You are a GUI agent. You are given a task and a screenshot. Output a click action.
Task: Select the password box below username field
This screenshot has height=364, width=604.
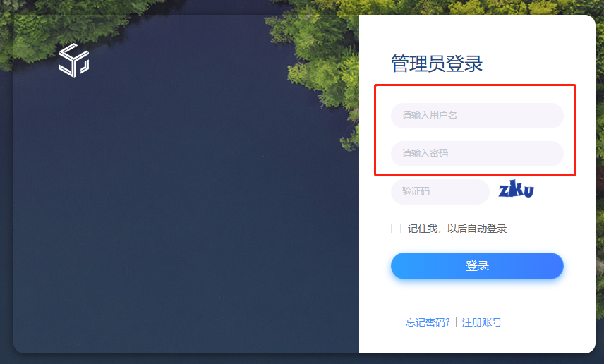[x=477, y=153]
